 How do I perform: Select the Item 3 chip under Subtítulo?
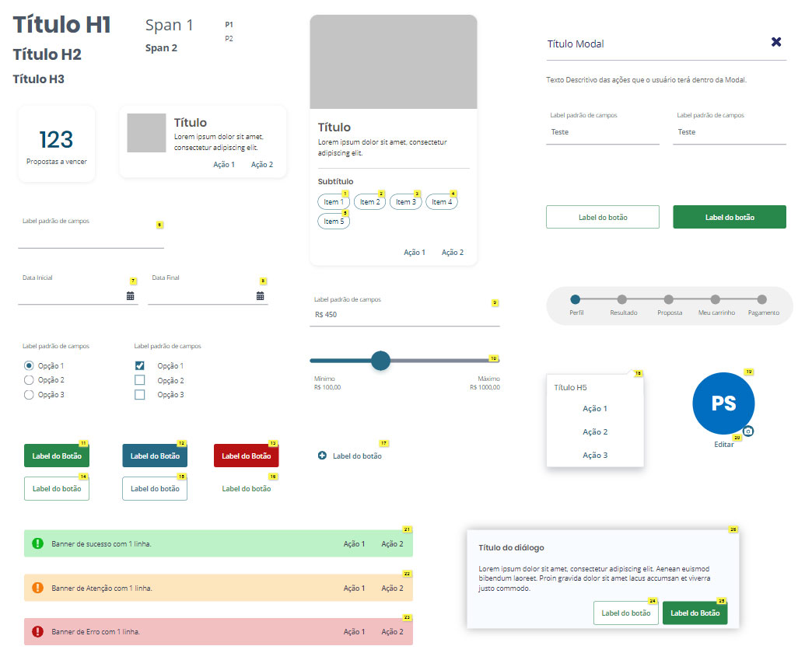(x=405, y=202)
